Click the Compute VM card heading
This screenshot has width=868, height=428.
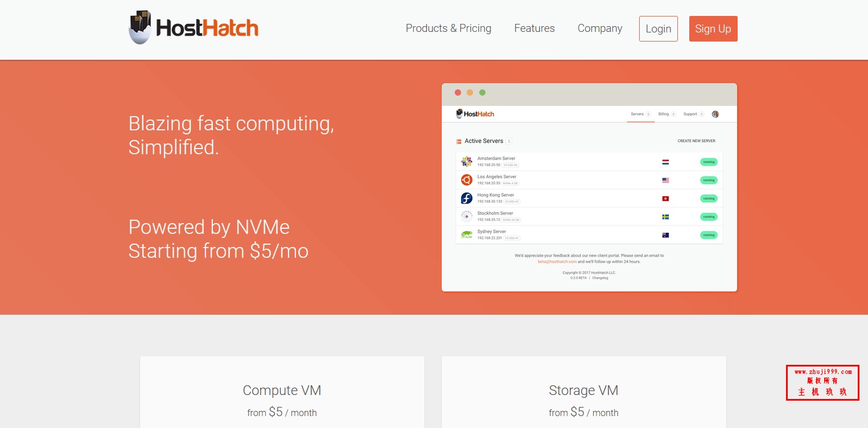[282, 390]
